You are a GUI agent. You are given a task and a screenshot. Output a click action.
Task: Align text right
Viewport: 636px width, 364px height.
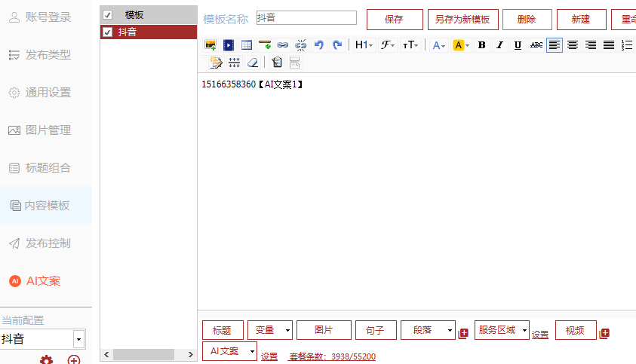click(x=591, y=45)
